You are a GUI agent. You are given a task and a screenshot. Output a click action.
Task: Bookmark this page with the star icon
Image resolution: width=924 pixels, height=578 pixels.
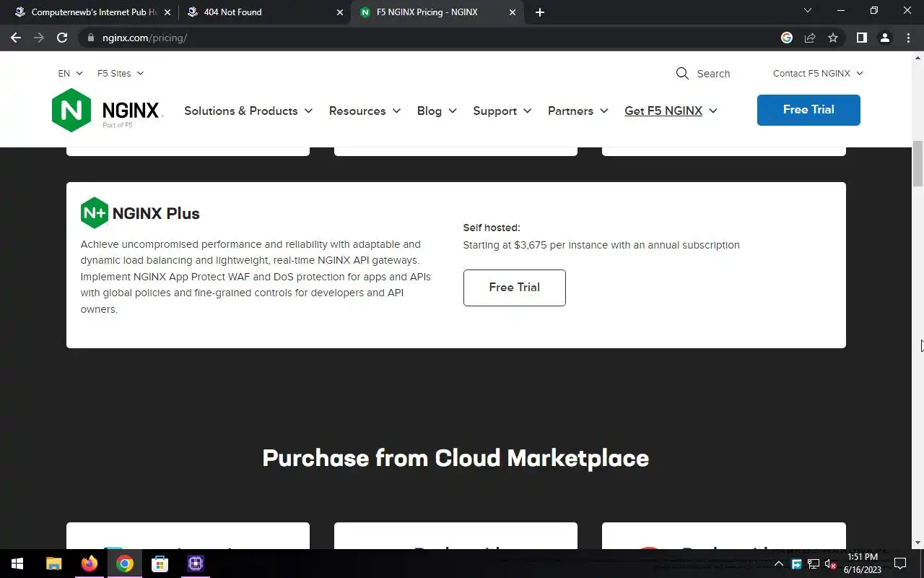833,38
